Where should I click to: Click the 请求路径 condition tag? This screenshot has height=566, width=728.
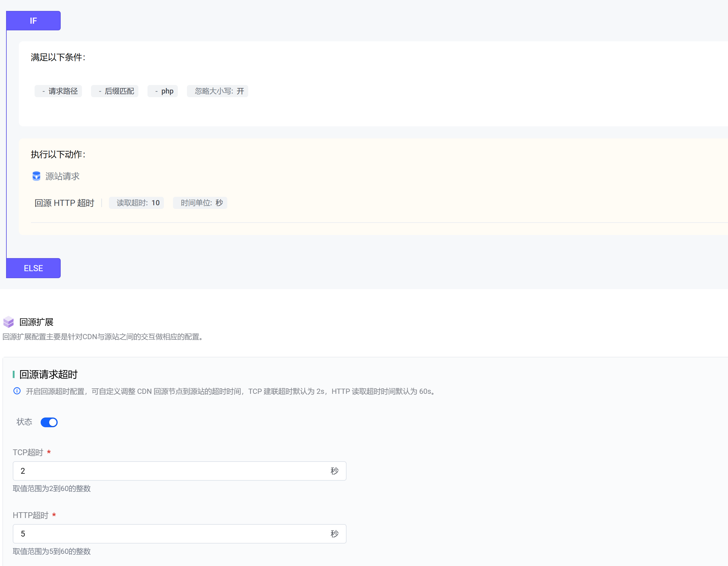click(58, 91)
